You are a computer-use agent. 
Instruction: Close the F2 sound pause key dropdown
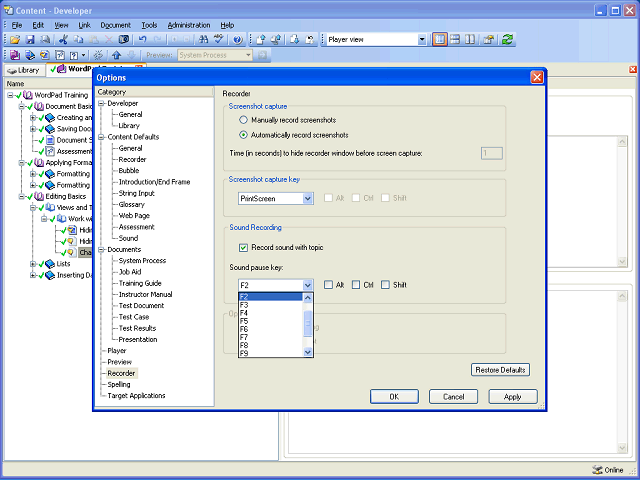[x=308, y=285]
